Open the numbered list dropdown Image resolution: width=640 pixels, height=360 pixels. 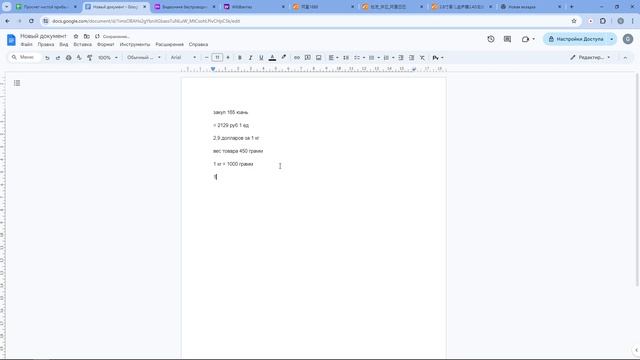click(x=388, y=58)
